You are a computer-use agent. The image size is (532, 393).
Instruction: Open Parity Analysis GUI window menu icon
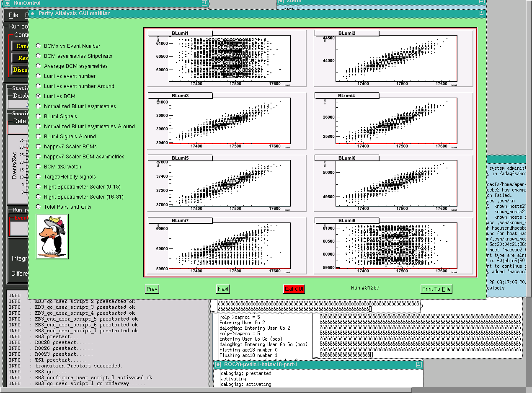point(32,13)
